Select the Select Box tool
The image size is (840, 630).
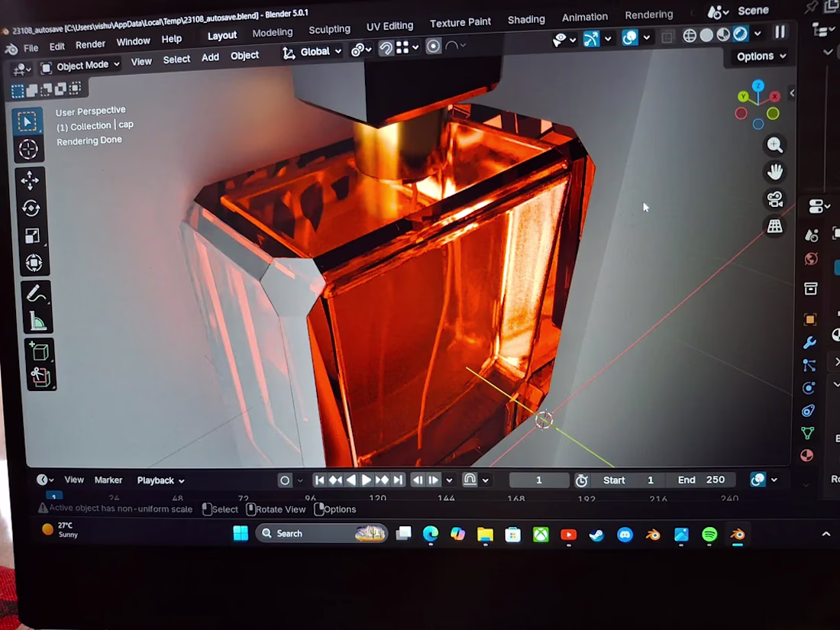27,121
